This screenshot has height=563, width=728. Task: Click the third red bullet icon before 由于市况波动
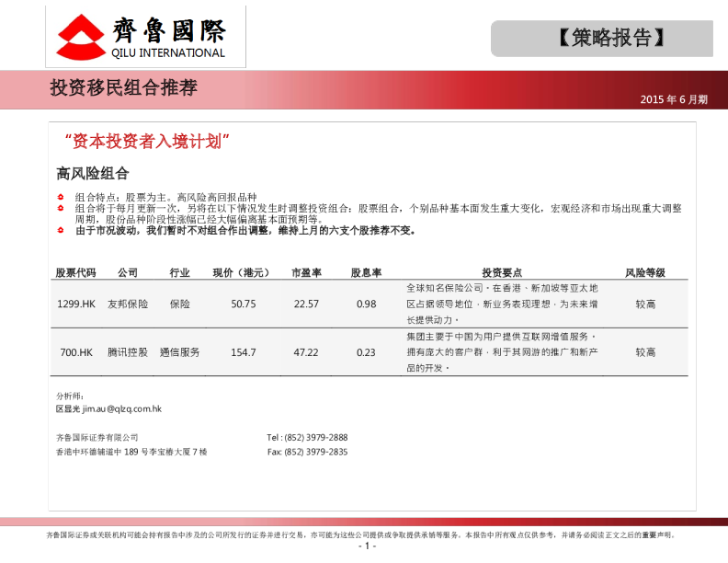(x=60, y=231)
